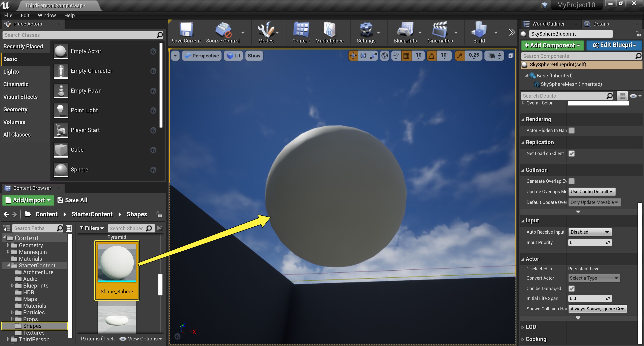Open the Window menu

47,15
